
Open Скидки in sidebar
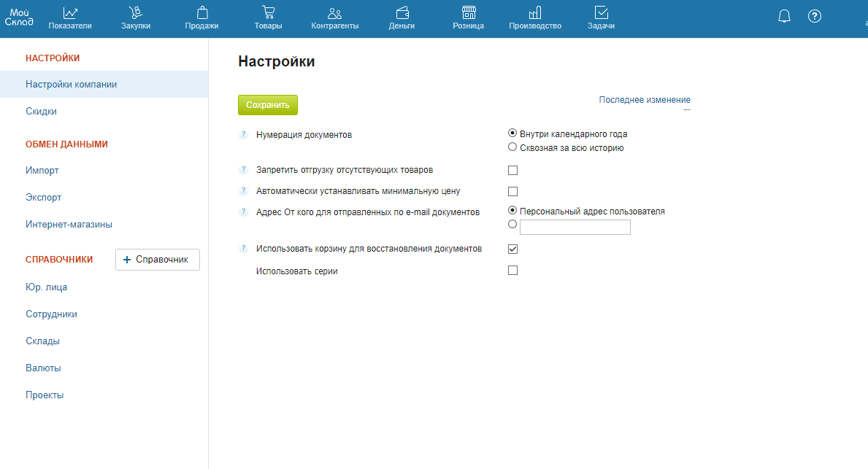(x=41, y=111)
